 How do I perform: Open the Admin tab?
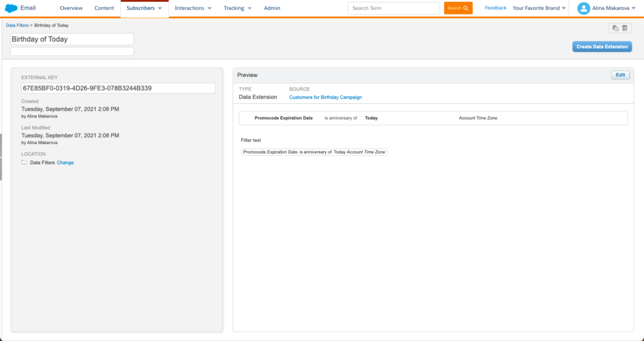(x=272, y=8)
